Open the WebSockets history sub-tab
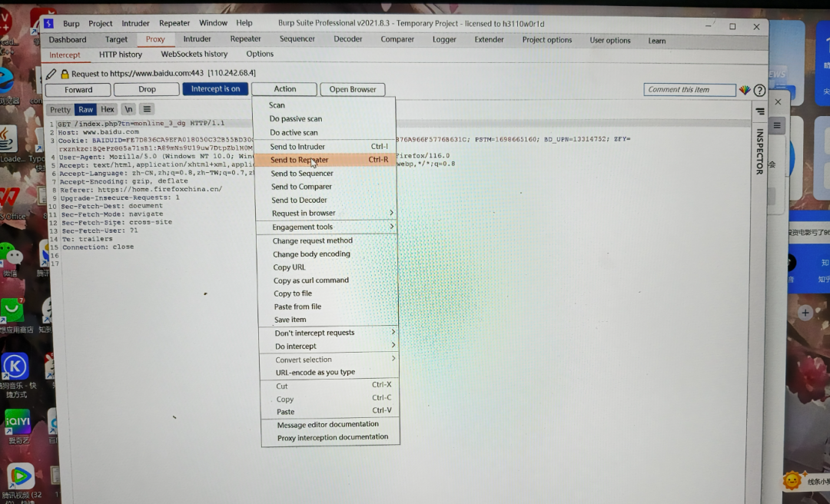The width and height of the screenshot is (830, 504). 194,54
